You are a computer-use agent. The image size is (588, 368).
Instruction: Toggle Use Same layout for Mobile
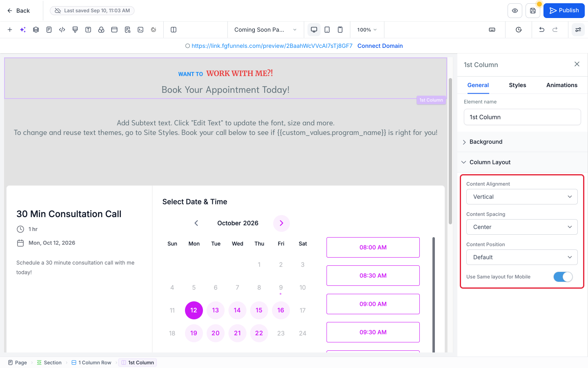click(x=563, y=277)
